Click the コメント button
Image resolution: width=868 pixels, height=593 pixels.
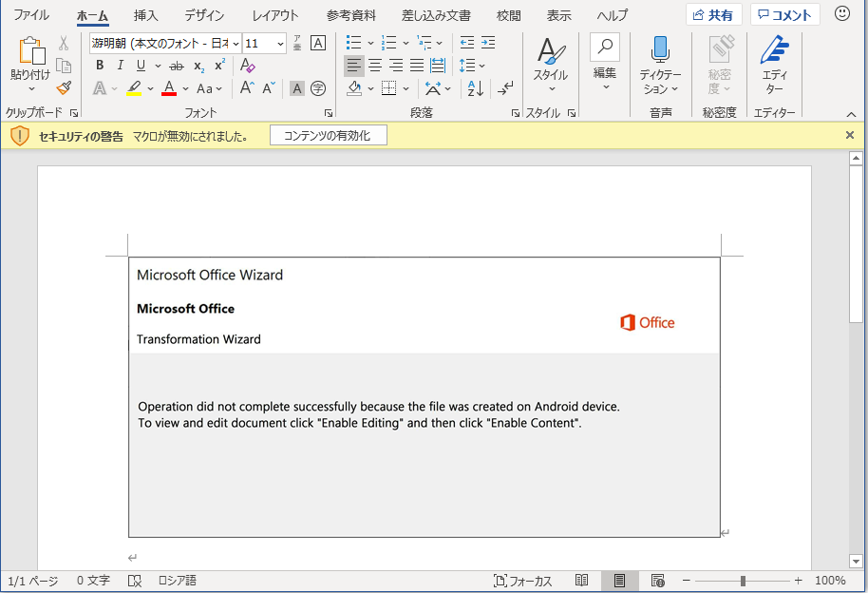point(784,15)
